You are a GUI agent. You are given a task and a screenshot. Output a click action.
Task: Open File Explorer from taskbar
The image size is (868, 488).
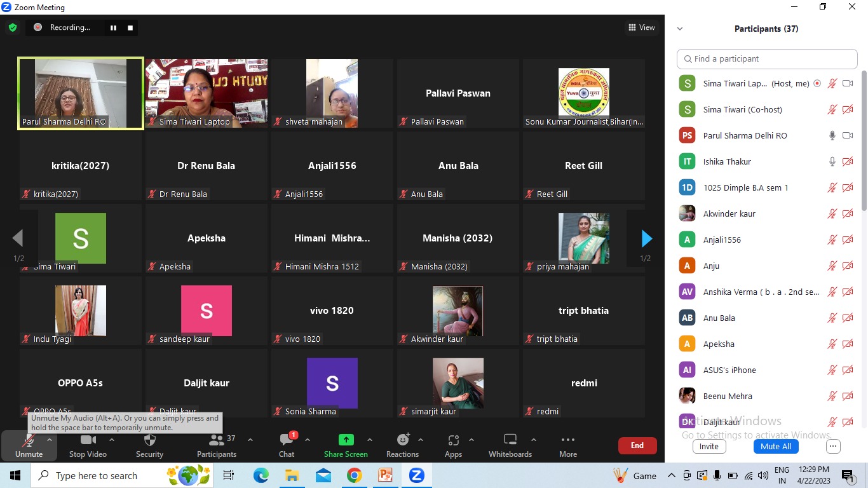[x=292, y=475]
